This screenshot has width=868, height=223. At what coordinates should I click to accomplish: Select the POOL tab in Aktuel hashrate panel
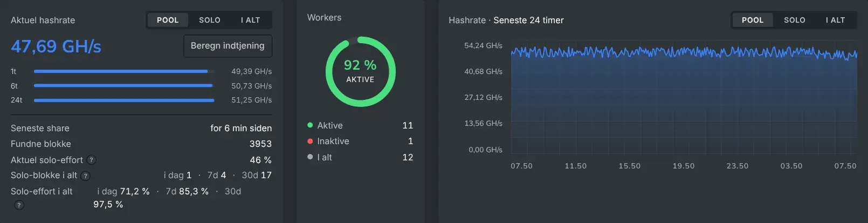[x=168, y=20]
